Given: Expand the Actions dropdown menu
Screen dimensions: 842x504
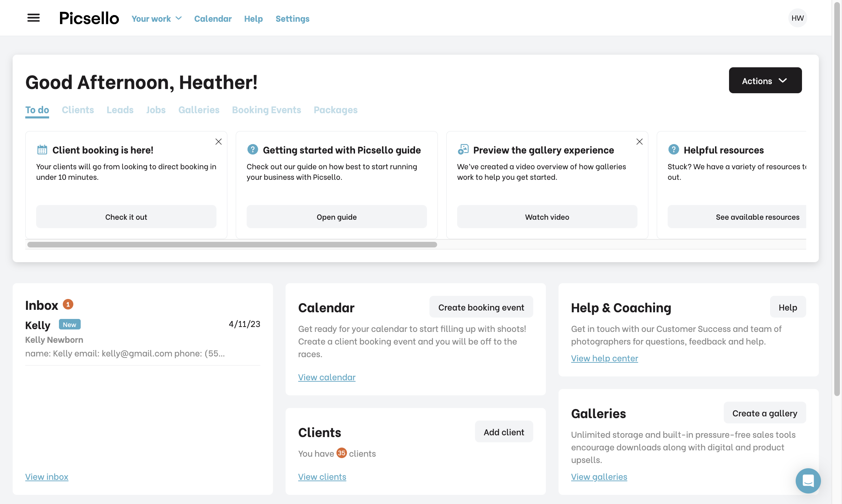Looking at the screenshot, I should click(x=765, y=80).
